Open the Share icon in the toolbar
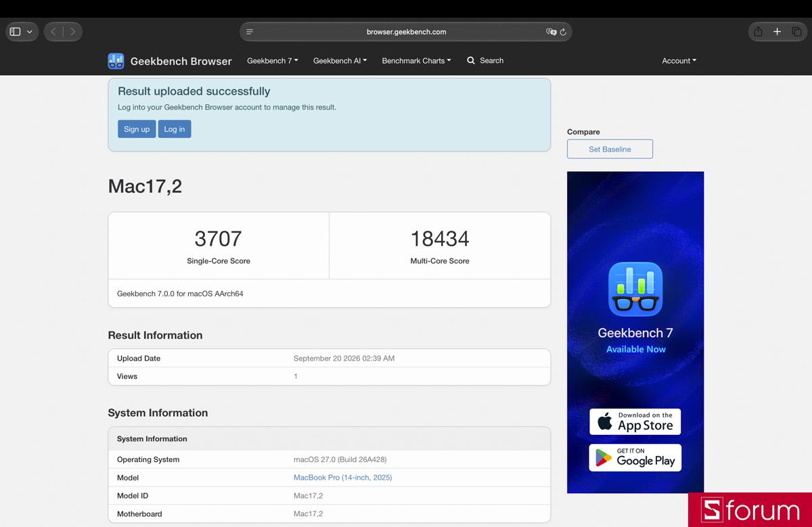This screenshot has width=812, height=527. (759, 31)
